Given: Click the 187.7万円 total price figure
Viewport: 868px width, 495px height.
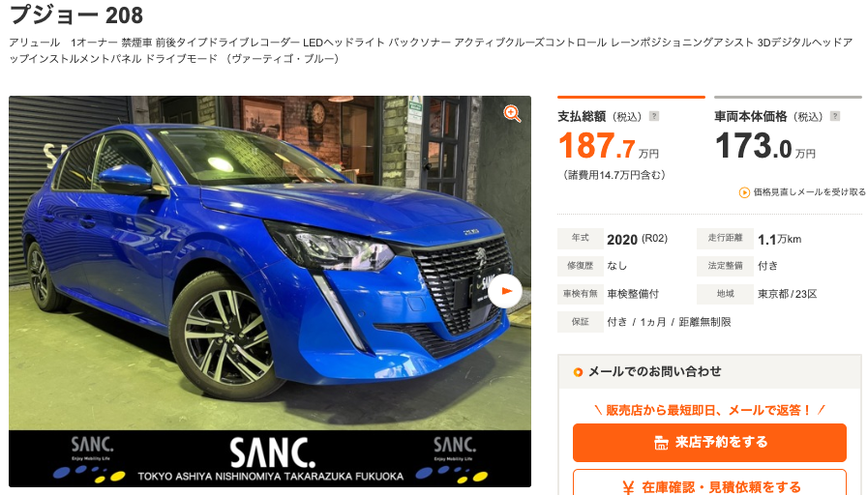Looking at the screenshot, I should pos(608,146).
